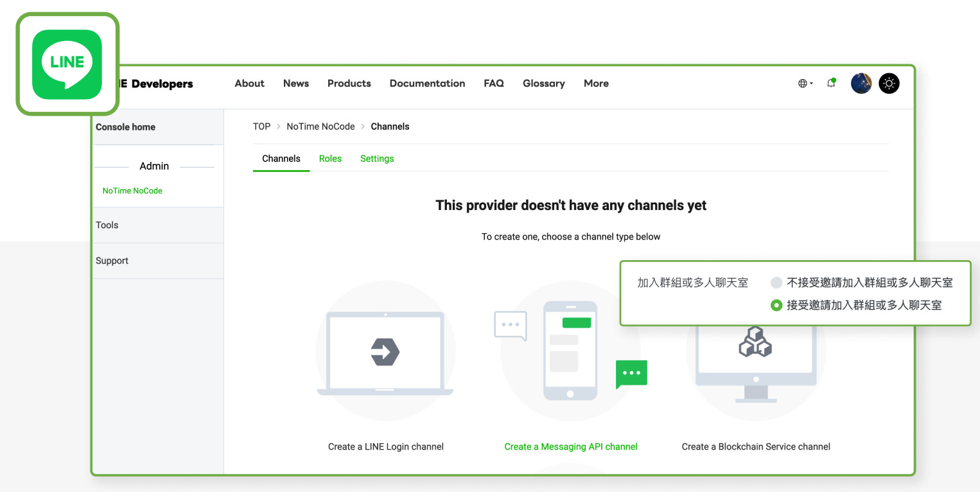
Task: Open the Glossary page
Action: click(544, 83)
